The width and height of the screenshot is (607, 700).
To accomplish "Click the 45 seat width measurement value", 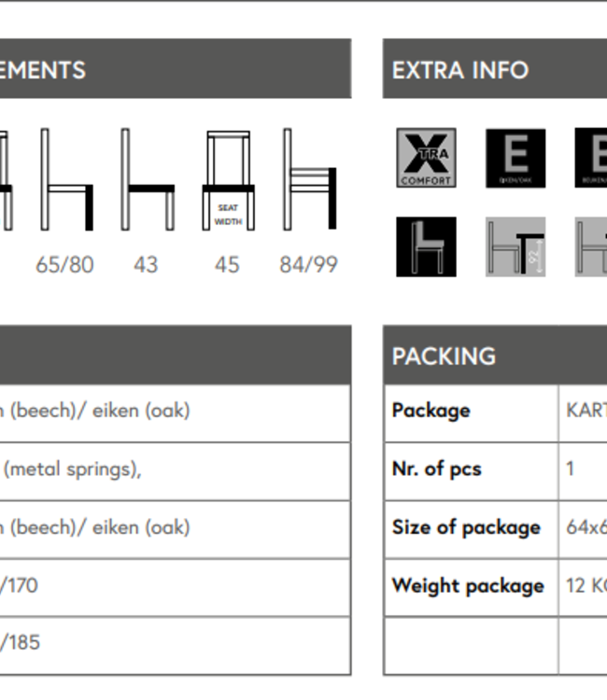I will tap(227, 265).
